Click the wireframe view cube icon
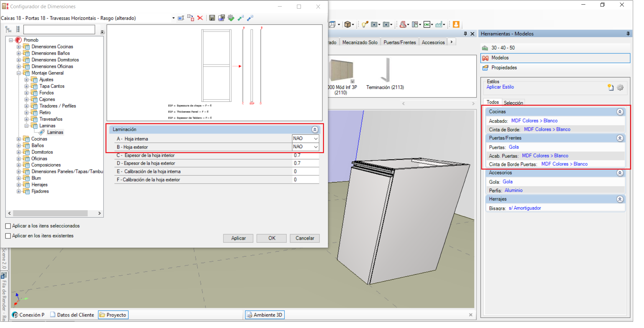Viewport: 644px width, 328px height. click(x=332, y=24)
